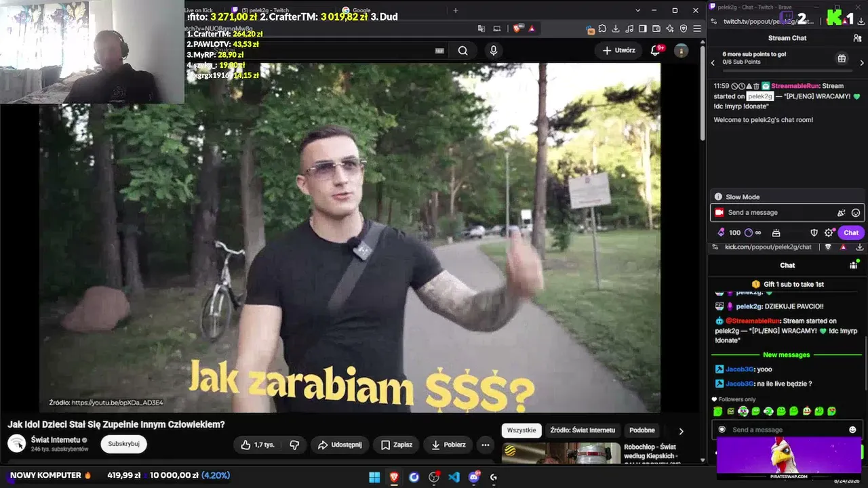Image resolution: width=868 pixels, height=488 pixels.
Task: Open Brave Rewards triangle icon in the main browser
Action: (532, 28)
